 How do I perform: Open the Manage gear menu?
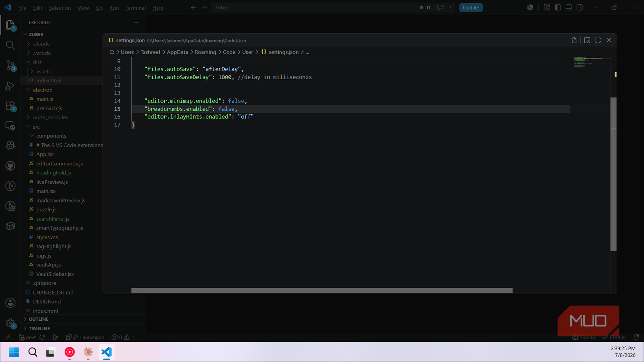[11, 323]
